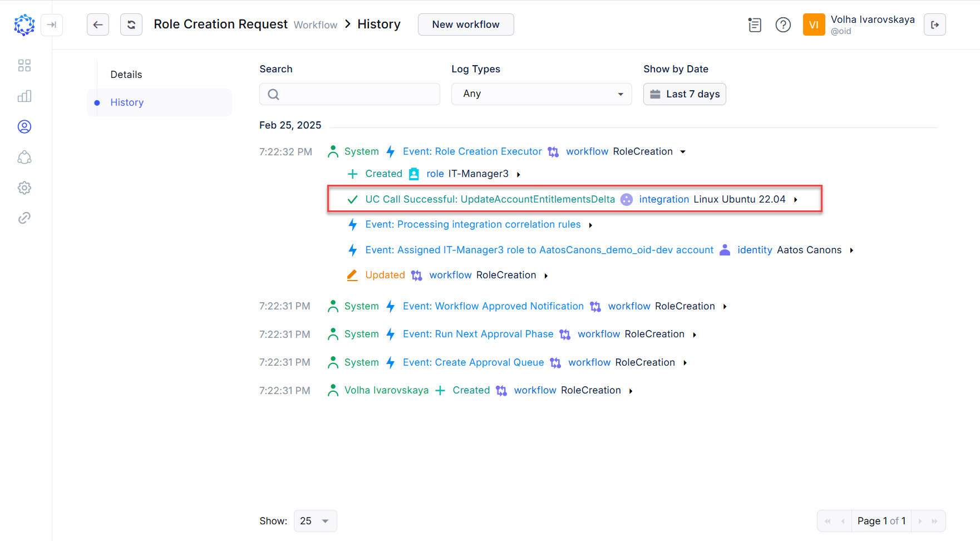This screenshot has width=980, height=541.
Task: Switch to the Details section tab
Action: (x=126, y=74)
